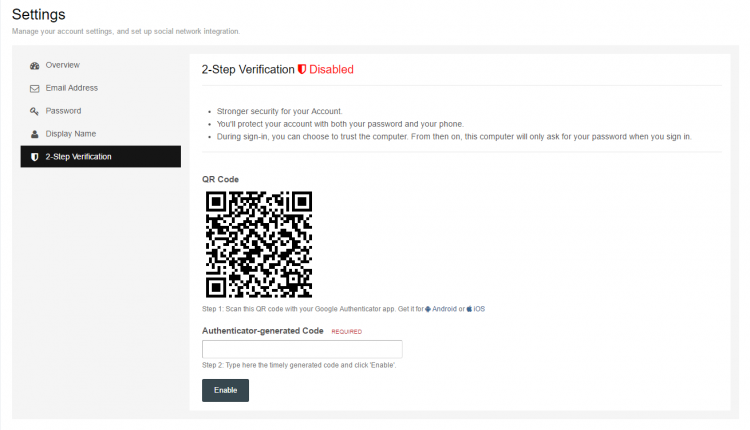Click the Display Name person icon
The image size is (750, 430).
click(x=34, y=134)
